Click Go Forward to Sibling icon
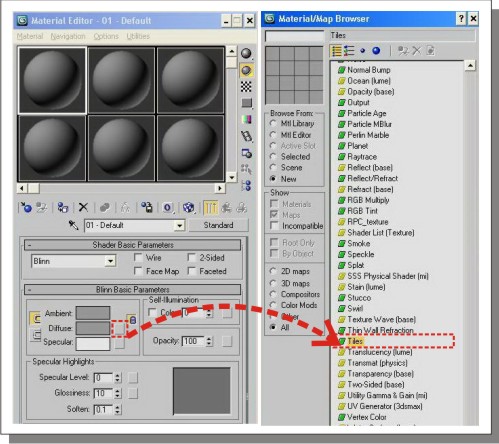The image size is (499, 444). 242,208
